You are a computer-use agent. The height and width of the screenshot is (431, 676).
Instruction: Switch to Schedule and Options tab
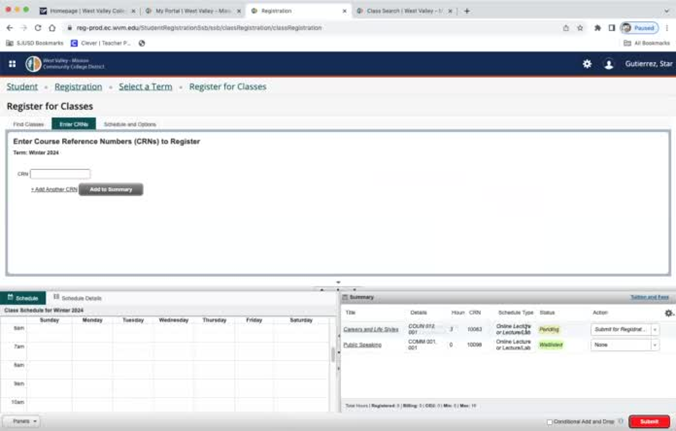pos(130,124)
